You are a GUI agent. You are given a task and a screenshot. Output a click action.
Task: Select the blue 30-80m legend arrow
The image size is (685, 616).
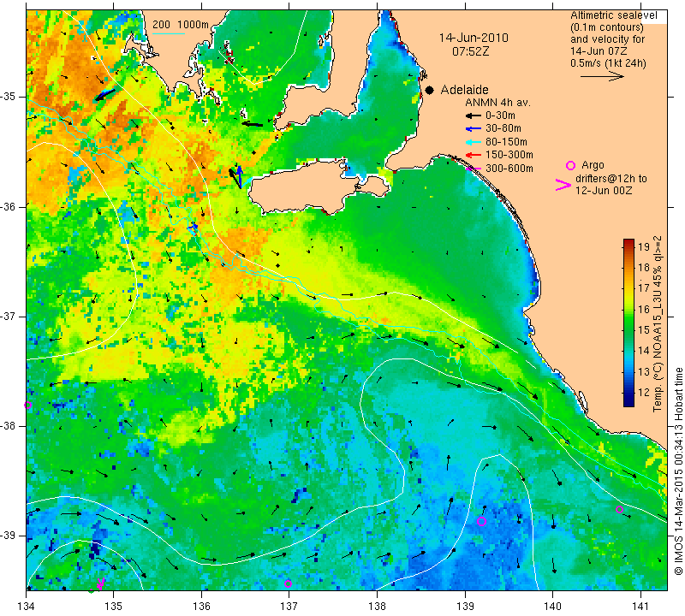pyautogui.click(x=473, y=129)
